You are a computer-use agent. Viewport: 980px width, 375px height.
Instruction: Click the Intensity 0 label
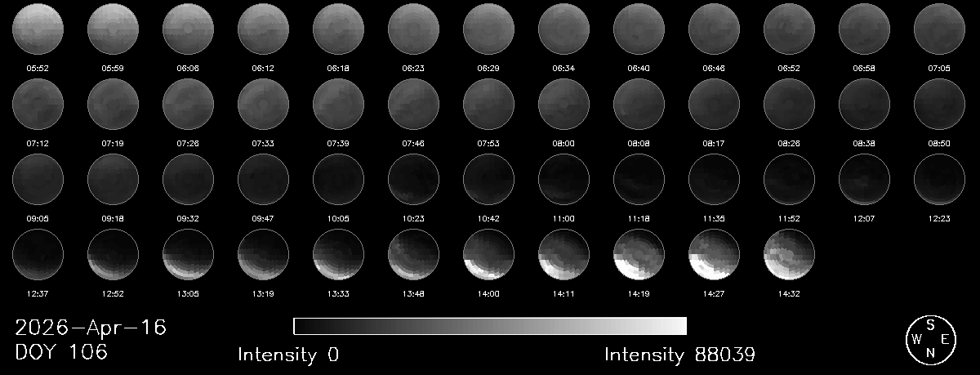coord(287,355)
